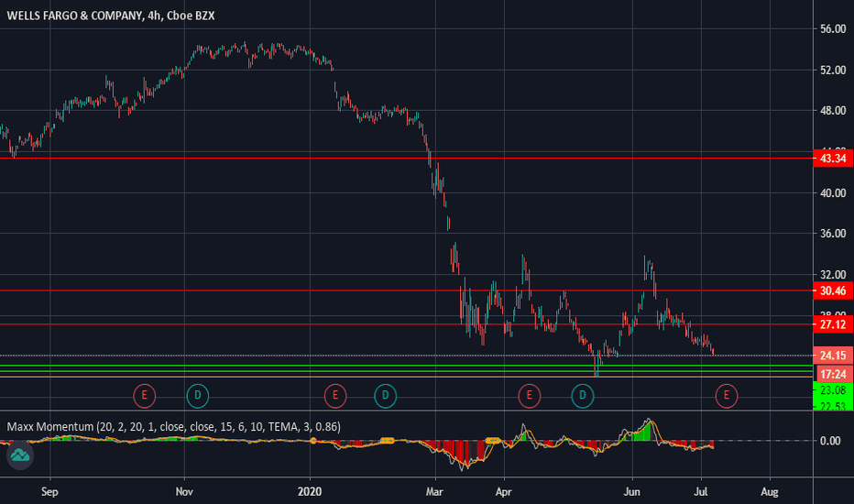Click the 0.00 momentum axis label
Screen dimensions: 854x504
pyautogui.click(x=830, y=441)
